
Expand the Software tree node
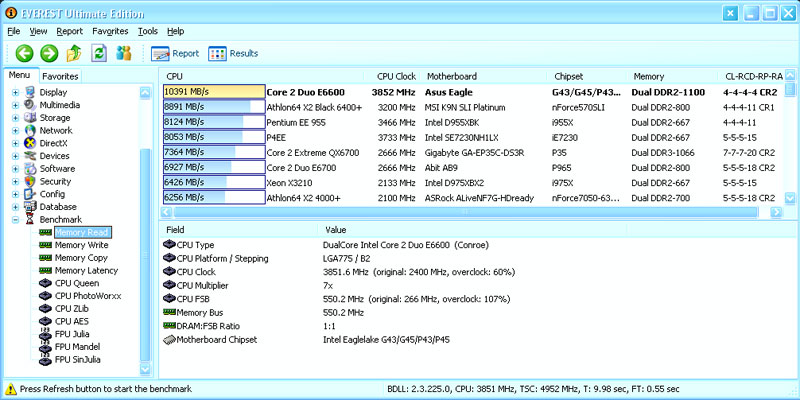(x=15, y=169)
